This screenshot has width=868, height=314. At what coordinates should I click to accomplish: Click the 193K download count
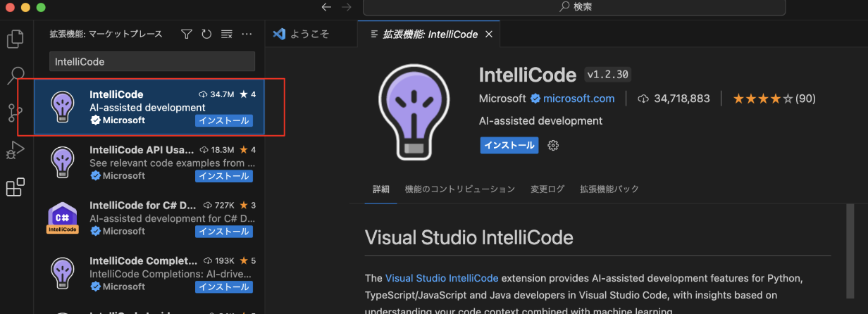(219, 261)
